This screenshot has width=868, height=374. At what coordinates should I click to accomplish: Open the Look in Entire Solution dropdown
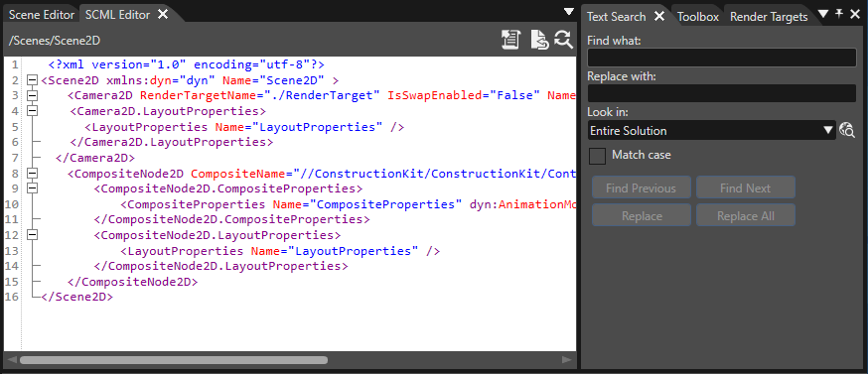(x=828, y=131)
